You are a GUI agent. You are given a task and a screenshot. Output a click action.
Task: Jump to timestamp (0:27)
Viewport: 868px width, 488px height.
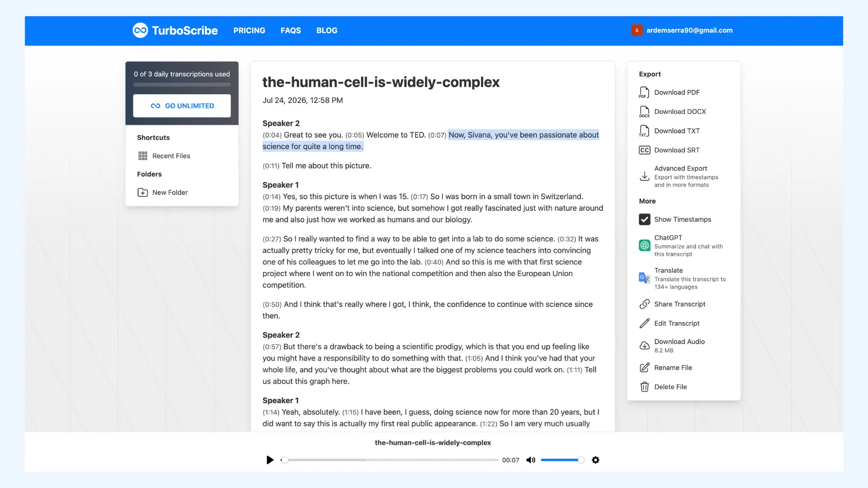pyautogui.click(x=272, y=239)
